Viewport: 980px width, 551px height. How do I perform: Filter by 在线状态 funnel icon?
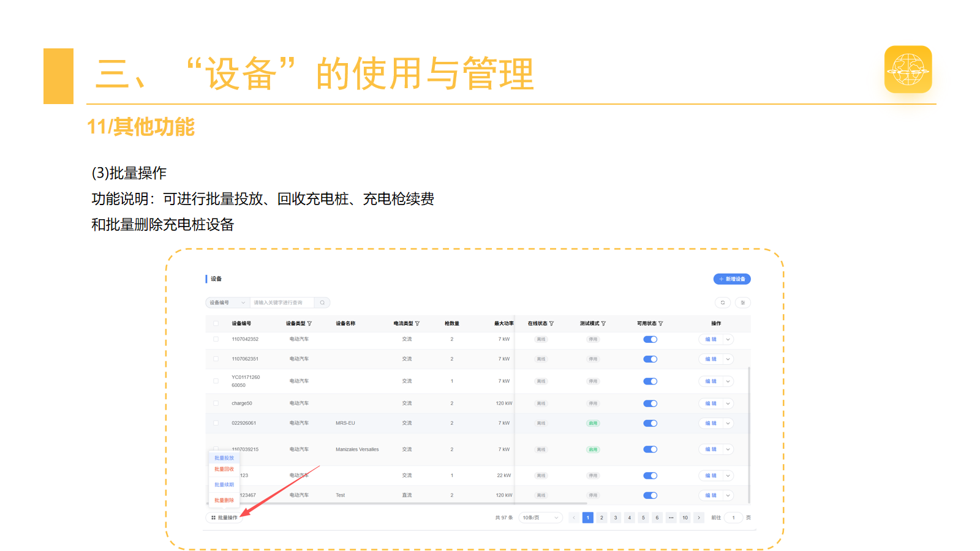point(551,323)
